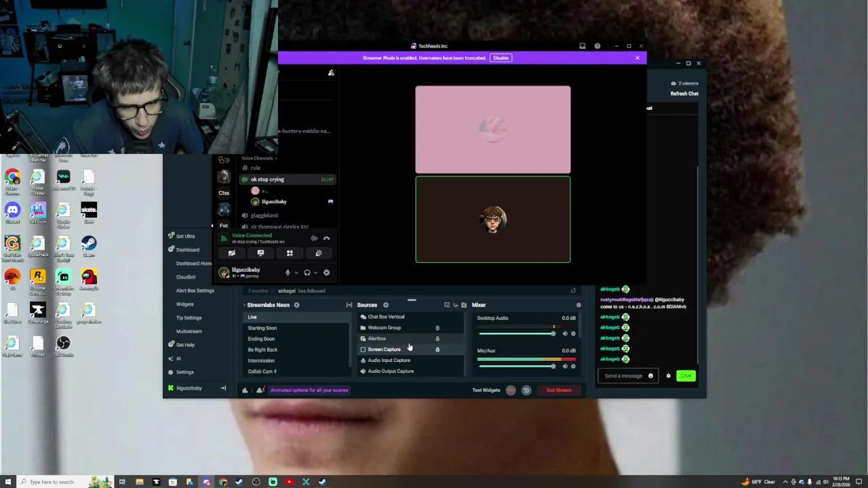Click Test Widgets
The height and width of the screenshot is (488, 868).
486,390
